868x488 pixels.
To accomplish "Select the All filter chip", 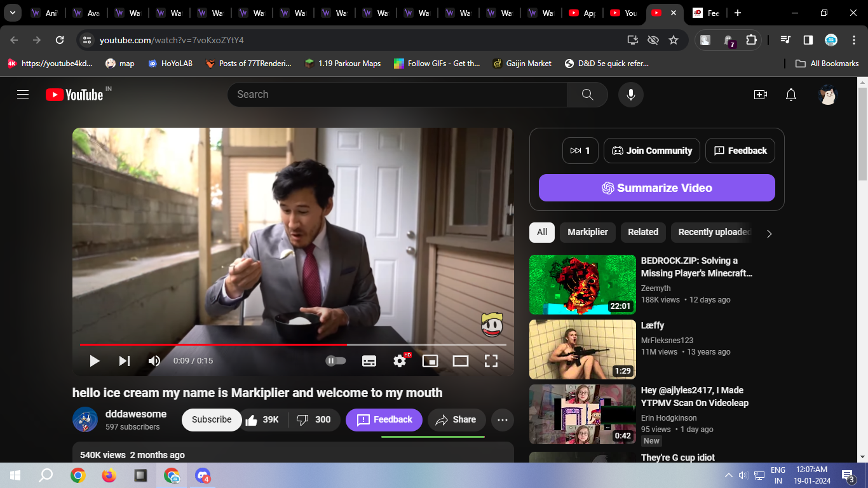I will pyautogui.click(x=542, y=232).
